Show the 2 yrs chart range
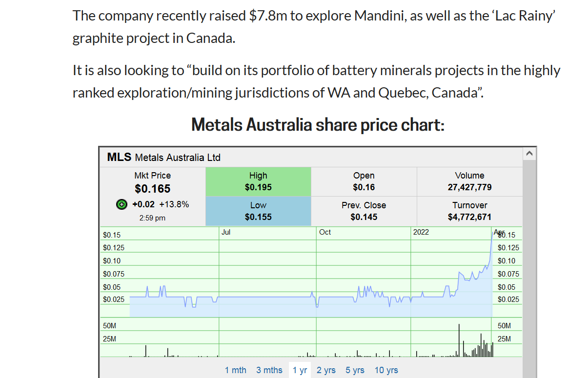Image resolution: width=588 pixels, height=378 pixels. pos(326,370)
